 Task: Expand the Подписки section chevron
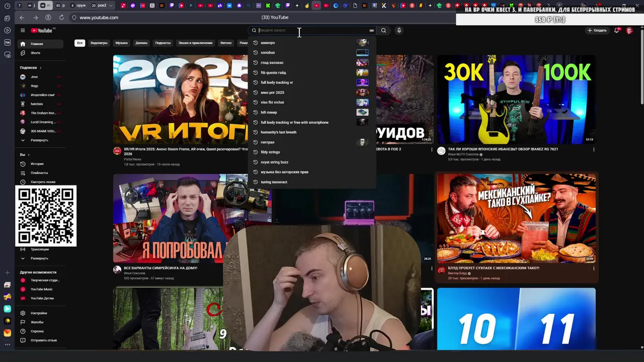point(40,68)
